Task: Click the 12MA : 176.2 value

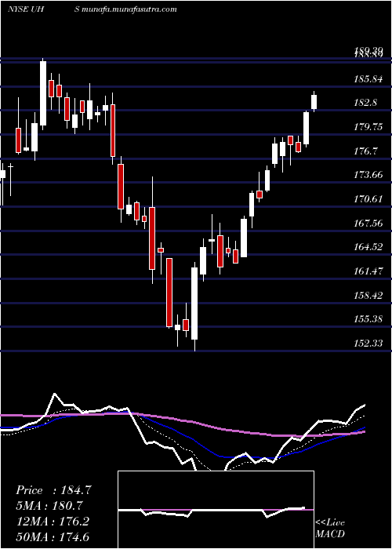Action: point(53,522)
